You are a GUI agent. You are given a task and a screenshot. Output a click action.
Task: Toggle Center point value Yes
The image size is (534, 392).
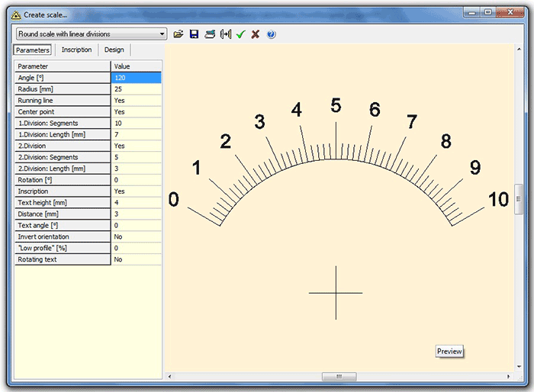tap(137, 111)
